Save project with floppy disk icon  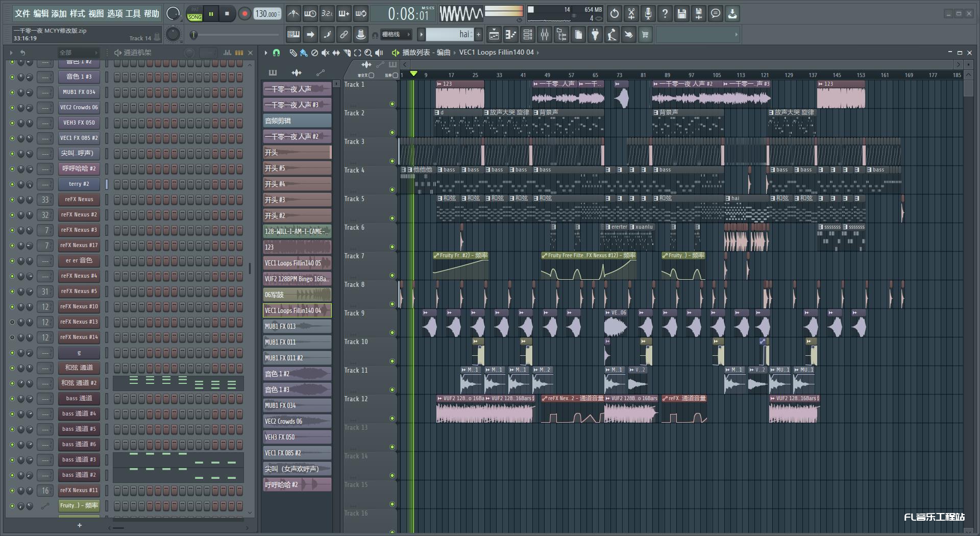(682, 14)
